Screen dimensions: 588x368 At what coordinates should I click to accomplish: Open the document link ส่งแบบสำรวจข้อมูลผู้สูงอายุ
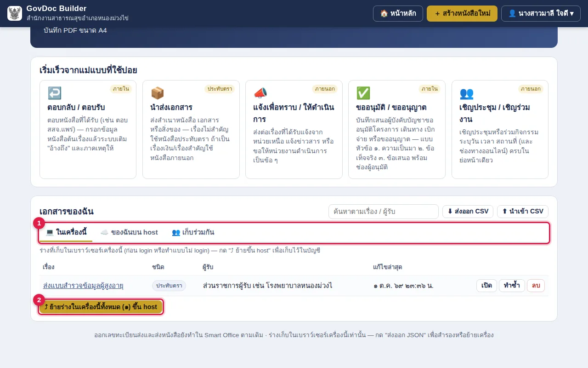pos(83,286)
